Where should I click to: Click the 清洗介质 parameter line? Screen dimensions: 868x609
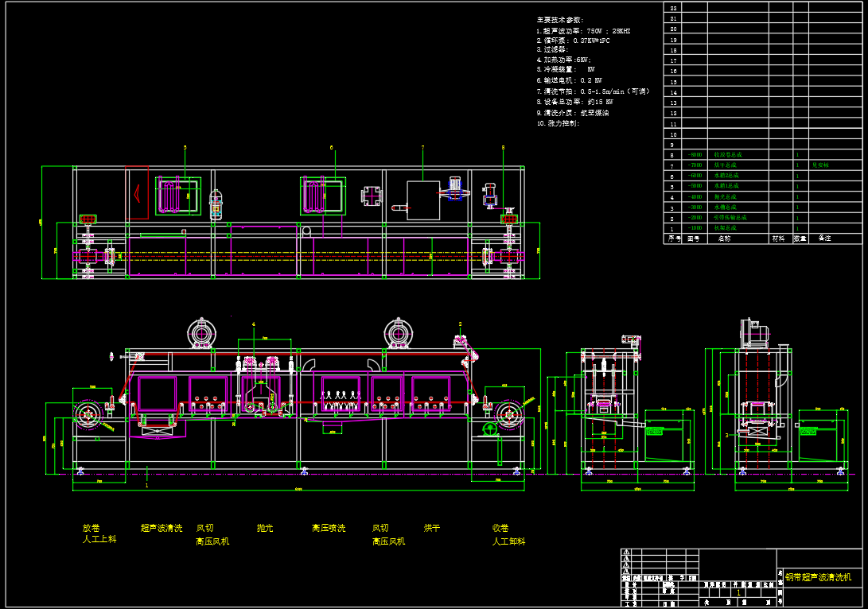572,113
